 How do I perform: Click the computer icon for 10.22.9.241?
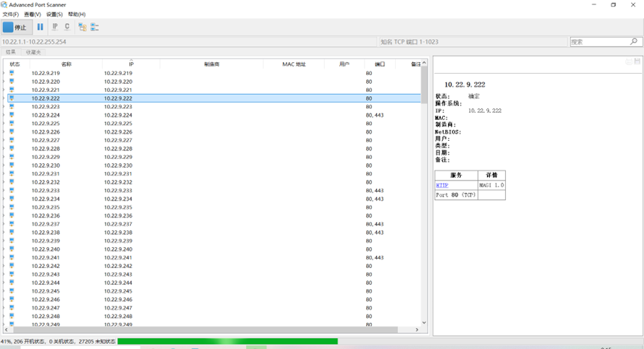(12, 257)
